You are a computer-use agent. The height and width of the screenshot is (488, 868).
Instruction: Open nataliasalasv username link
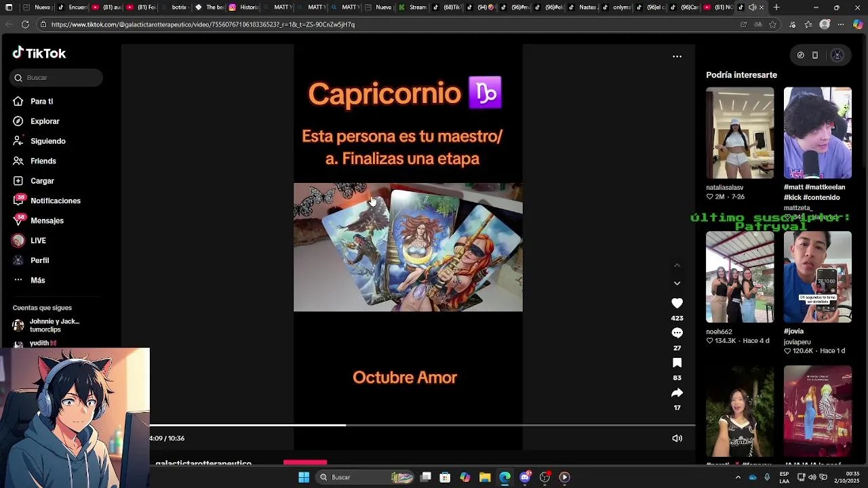click(x=724, y=188)
